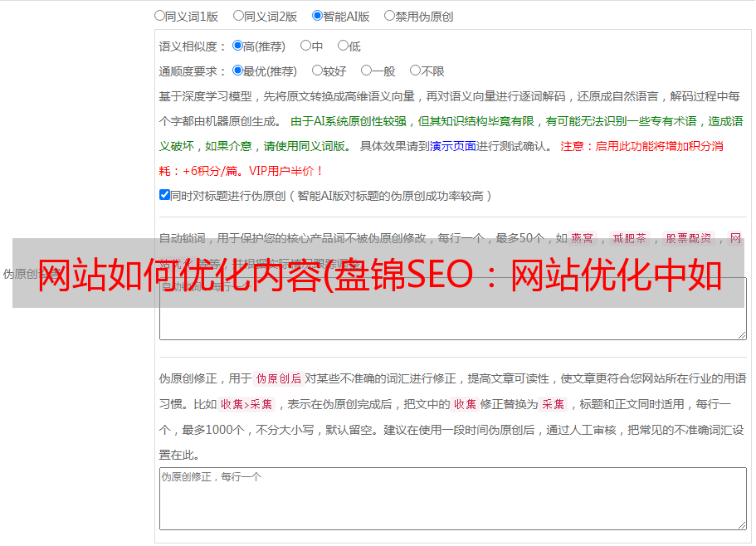Image resolution: width=756 pixels, height=546 pixels.
Task: Grab the resize handle of 自动锁词 textarea
Action: tap(742, 335)
